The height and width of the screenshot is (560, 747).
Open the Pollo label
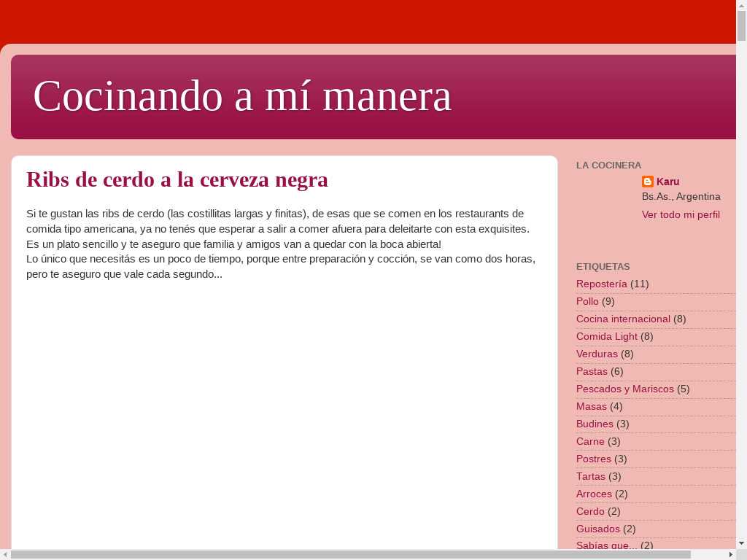click(587, 301)
